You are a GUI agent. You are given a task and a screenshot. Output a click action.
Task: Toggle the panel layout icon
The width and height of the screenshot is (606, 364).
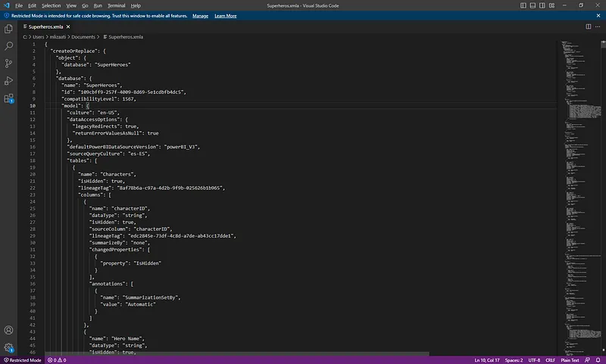(x=533, y=5)
